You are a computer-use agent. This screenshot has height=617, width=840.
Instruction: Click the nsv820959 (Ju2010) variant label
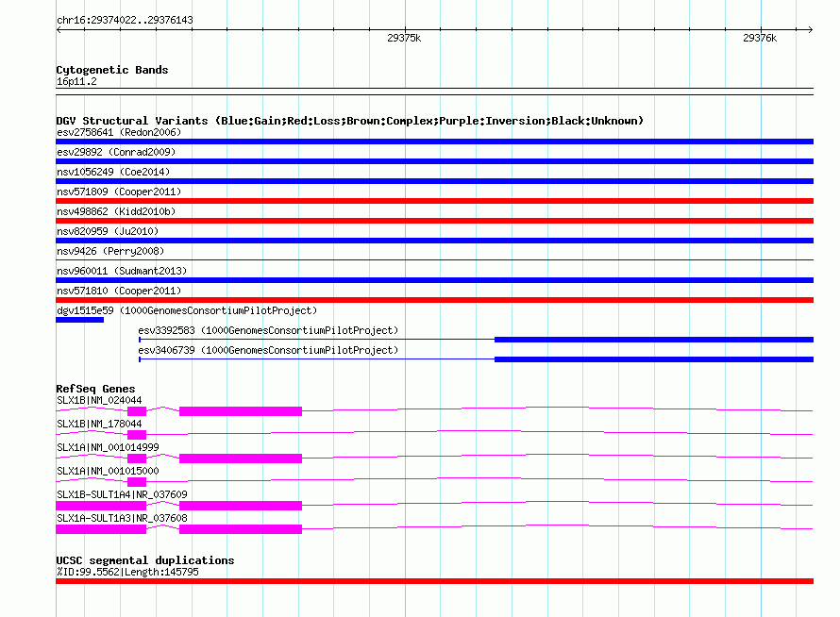coord(108,231)
